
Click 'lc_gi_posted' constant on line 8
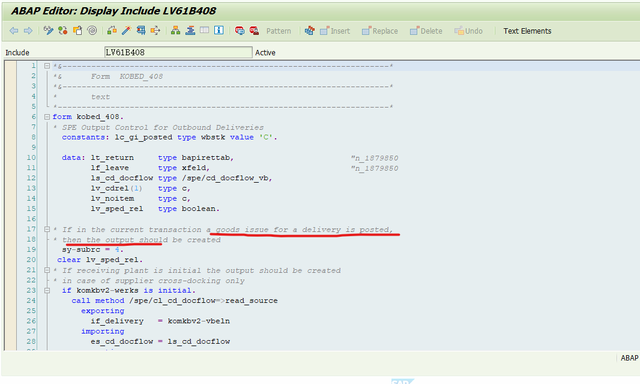[x=143, y=137]
